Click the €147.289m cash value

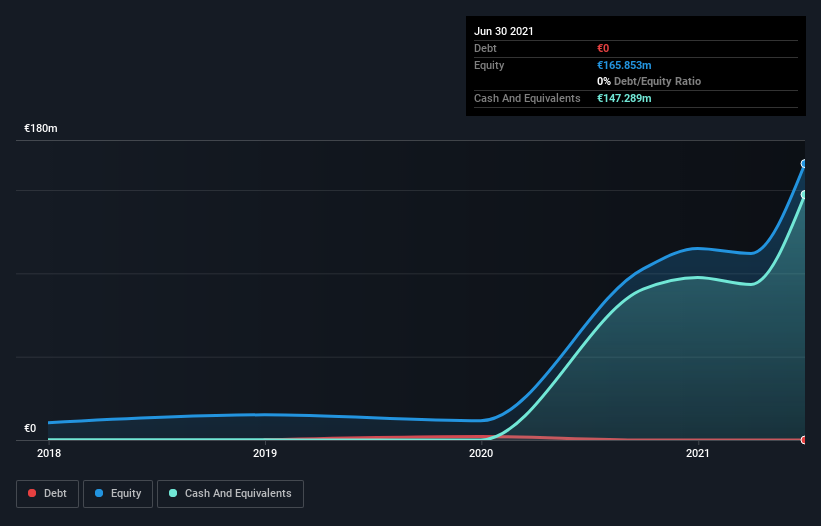click(x=624, y=98)
